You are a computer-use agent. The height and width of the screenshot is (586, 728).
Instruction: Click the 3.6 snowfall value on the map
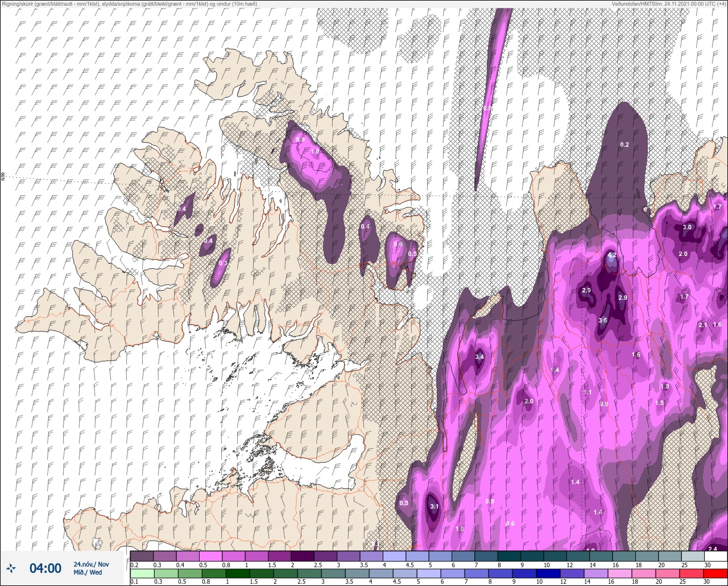(x=603, y=320)
